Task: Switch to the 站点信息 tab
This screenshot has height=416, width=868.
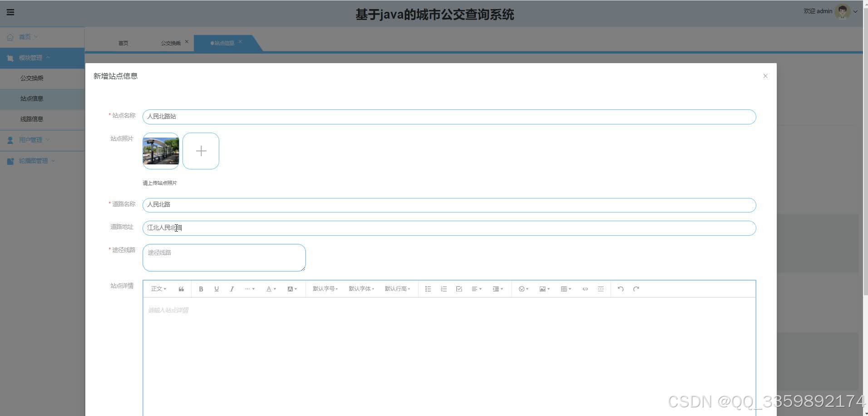Action: (x=224, y=43)
